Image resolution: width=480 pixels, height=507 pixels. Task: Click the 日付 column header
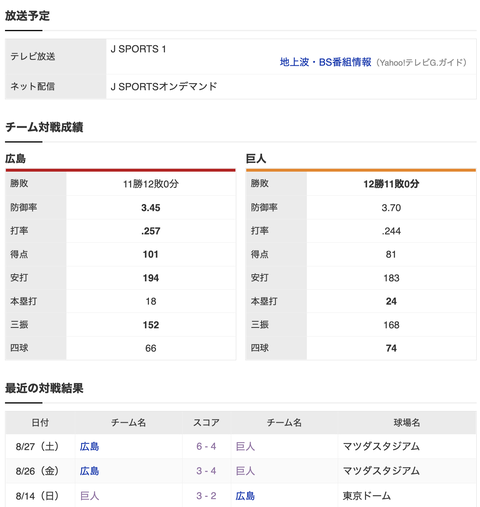40,423
